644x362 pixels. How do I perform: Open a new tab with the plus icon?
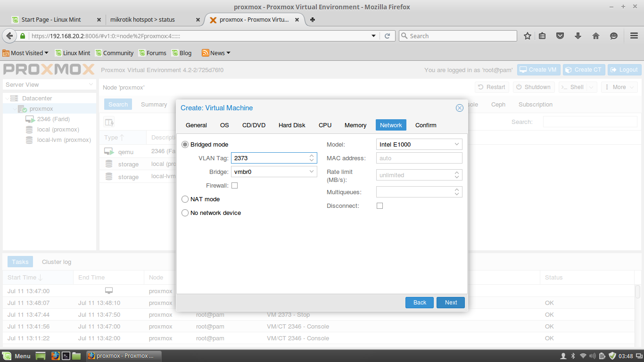[312, 20]
